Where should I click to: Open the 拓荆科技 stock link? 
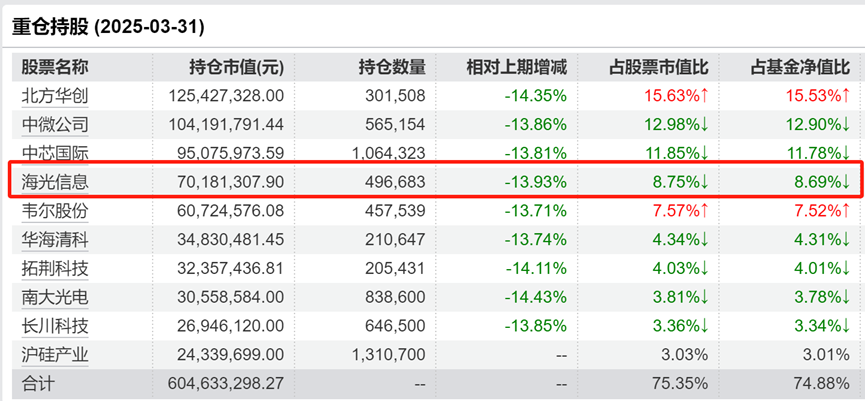pyautogui.click(x=55, y=269)
